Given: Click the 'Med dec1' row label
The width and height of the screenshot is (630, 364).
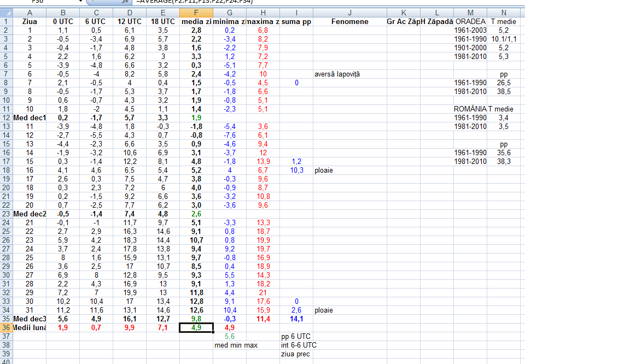Looking at the screenshot, I should click(x=30, y=118).
